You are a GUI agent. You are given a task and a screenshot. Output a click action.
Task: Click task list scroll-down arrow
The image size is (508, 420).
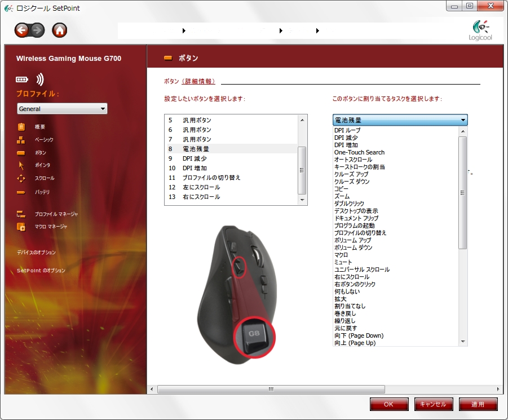coord(463,342)
